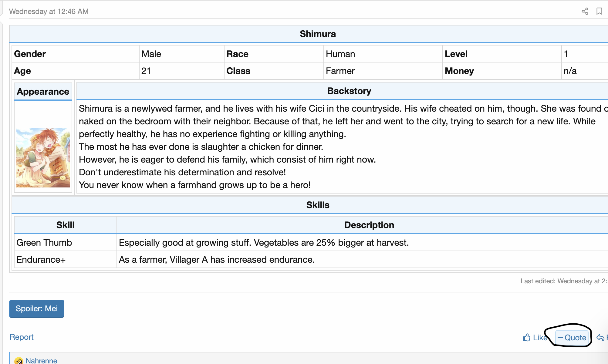Bookmark this post with the bookmark icon
608x364 pixels.
599,12
